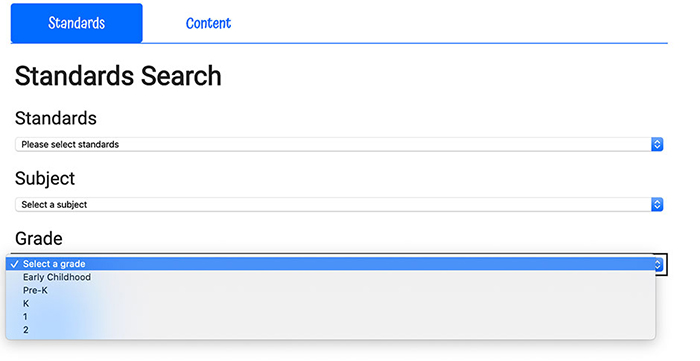Switch to the Content tab
This screenshot has height=361, width=700.
pos(208,23)
